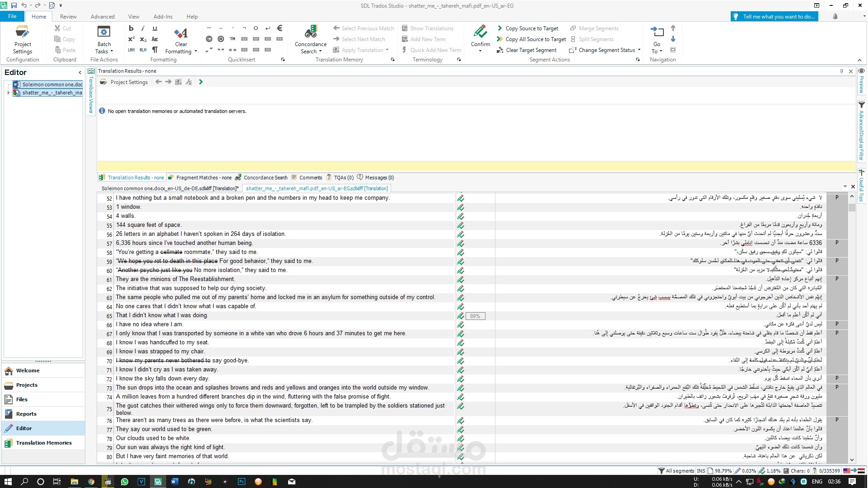The width and height of the screenshot is (868, 488).
Task: Toggle small caps ABC formatting
Action: tap(154, 39)
